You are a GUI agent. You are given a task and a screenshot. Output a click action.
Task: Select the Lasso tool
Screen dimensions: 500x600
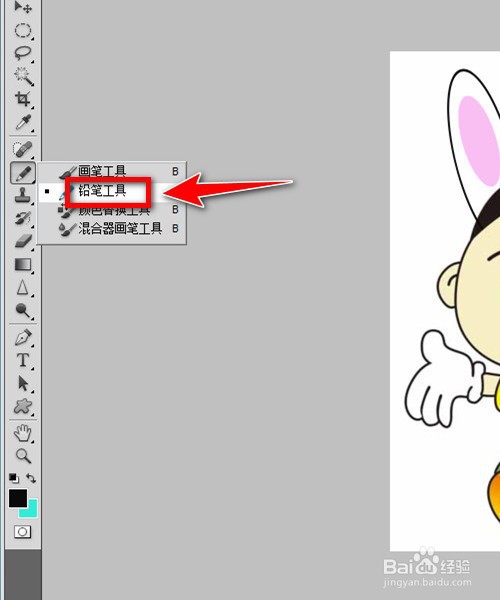(23, 54)
